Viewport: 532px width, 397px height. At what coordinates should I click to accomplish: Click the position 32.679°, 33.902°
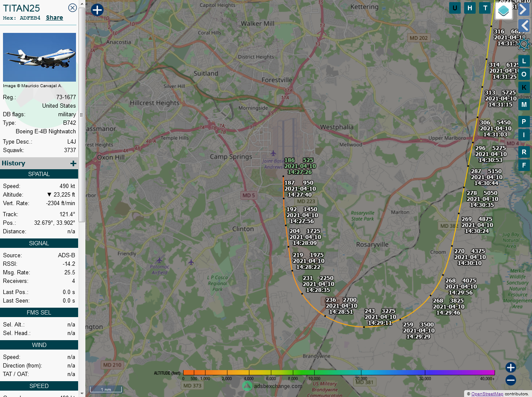coord(55,223)
